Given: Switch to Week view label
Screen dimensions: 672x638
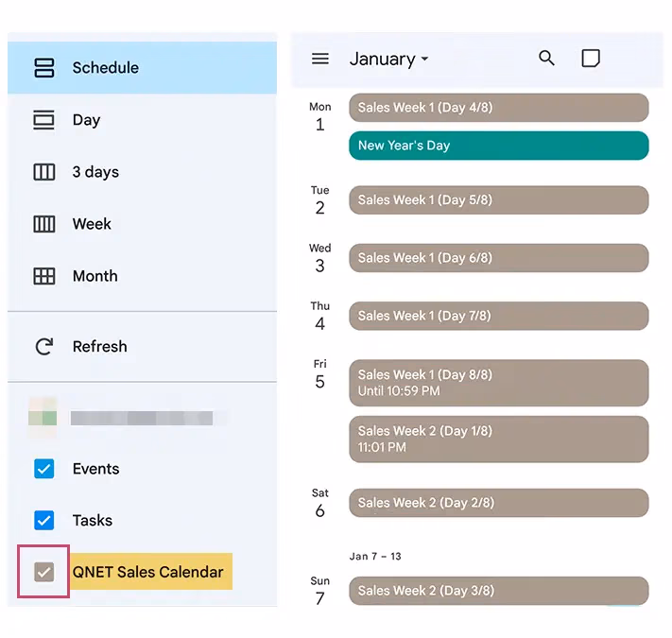Looking at the screenshot, I should [92, 224].
